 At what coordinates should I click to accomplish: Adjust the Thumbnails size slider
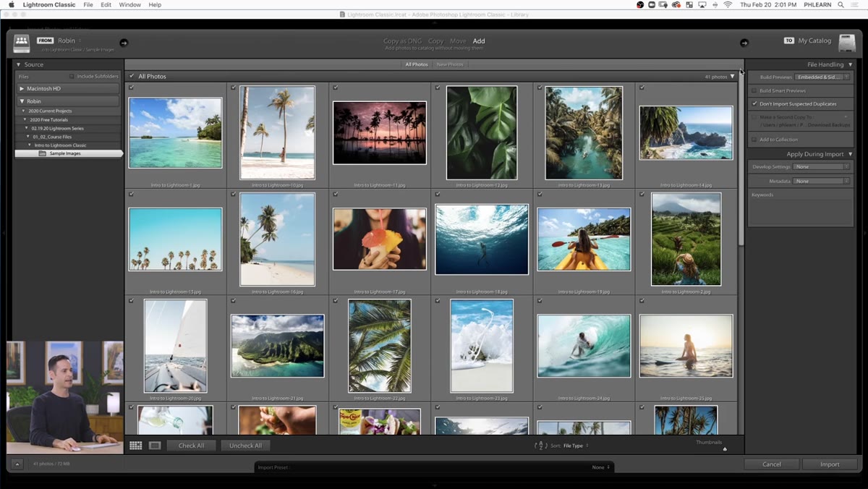tap(725, 448)
